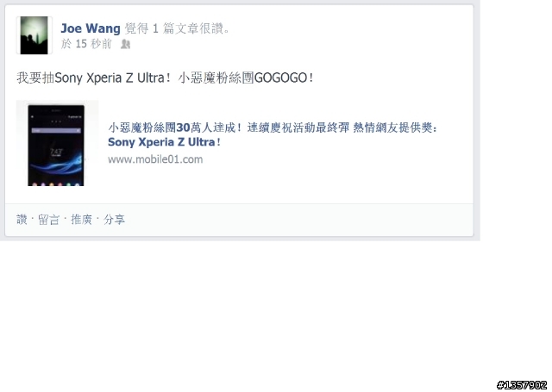
Task: Open the Sony Xperia phone preview thumbnail
Action: point(58,143)
